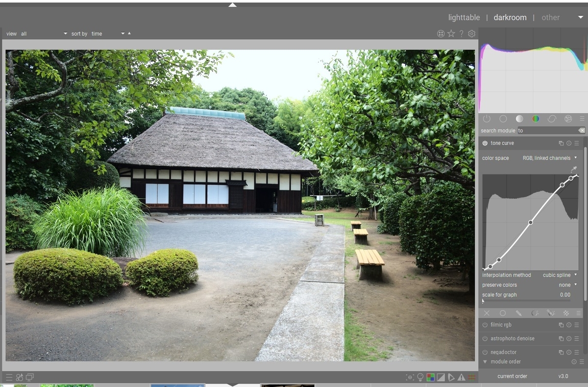The height and width of the screenshot is (387, 588).
Task: Open the color module group icon
Action: coord(536,119)
